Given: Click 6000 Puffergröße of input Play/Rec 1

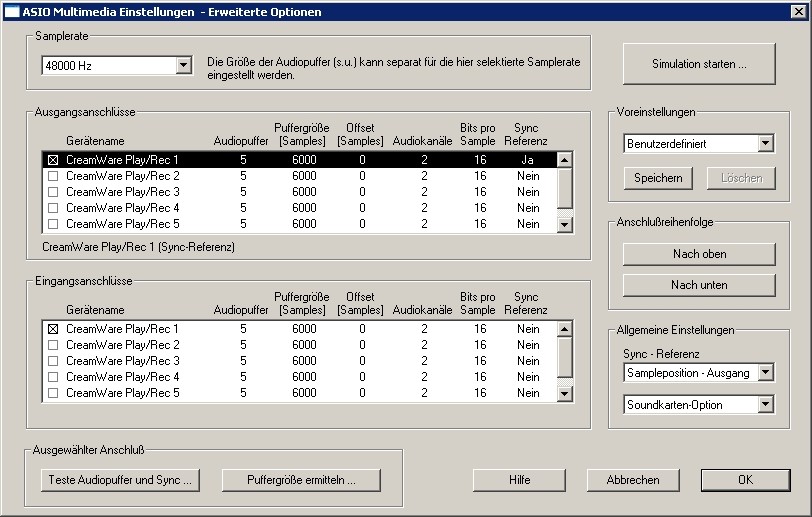Looking at the screenshot, I should (x=304, y=329).
